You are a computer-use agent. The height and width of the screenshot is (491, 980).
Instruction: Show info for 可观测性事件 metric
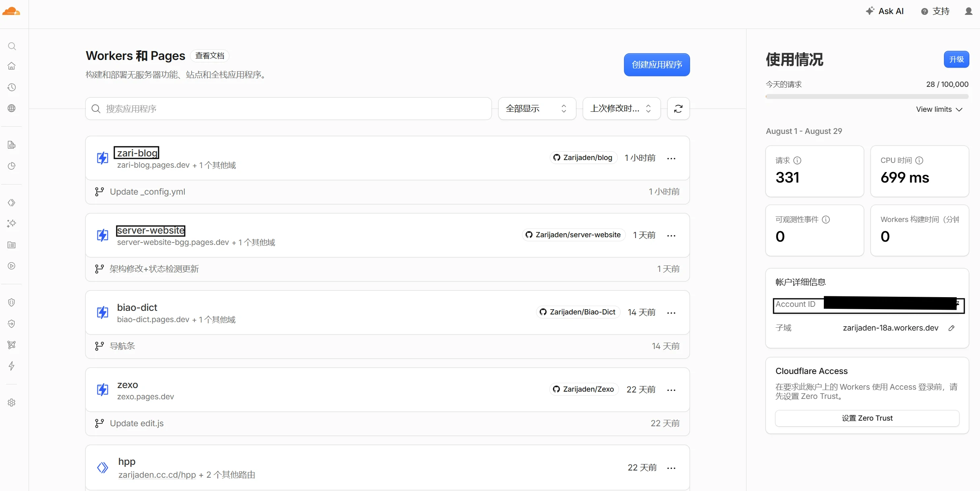click(826, 220)
